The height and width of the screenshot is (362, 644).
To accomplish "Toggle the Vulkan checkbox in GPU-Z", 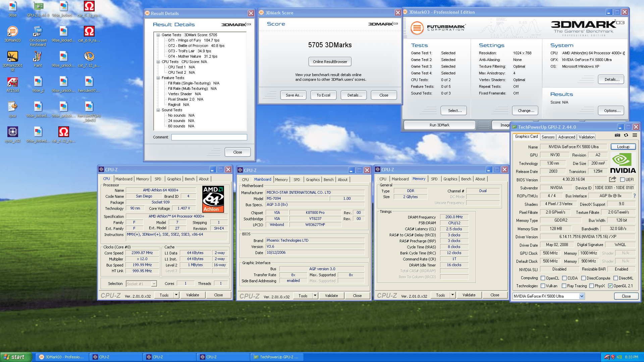I will click(543, 286).
